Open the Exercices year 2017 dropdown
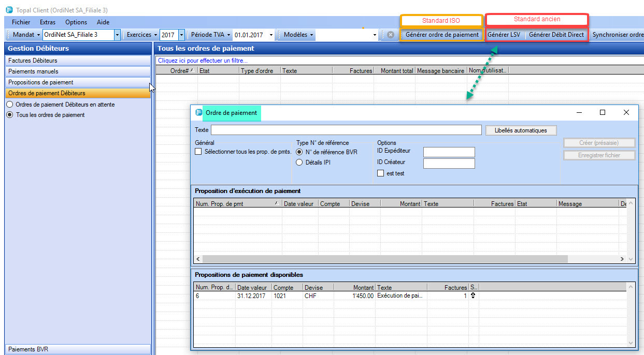 tap(181, 35)
